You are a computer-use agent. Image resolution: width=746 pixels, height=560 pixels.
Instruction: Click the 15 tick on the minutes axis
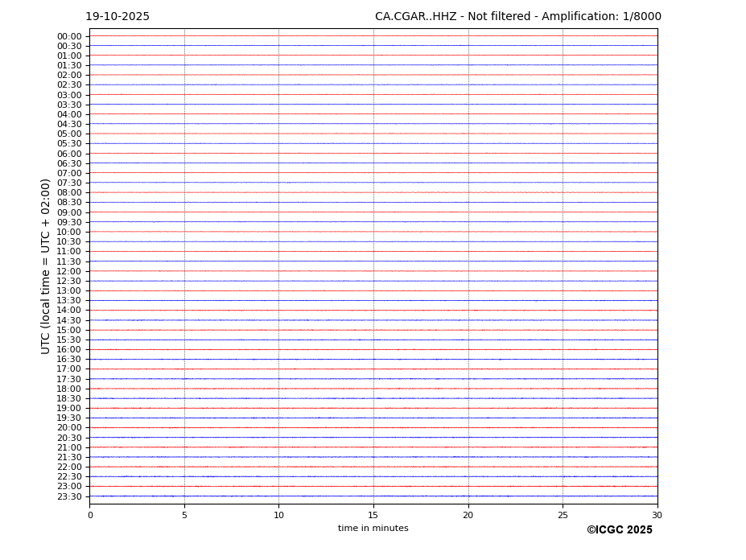click(x=373, y=515)
